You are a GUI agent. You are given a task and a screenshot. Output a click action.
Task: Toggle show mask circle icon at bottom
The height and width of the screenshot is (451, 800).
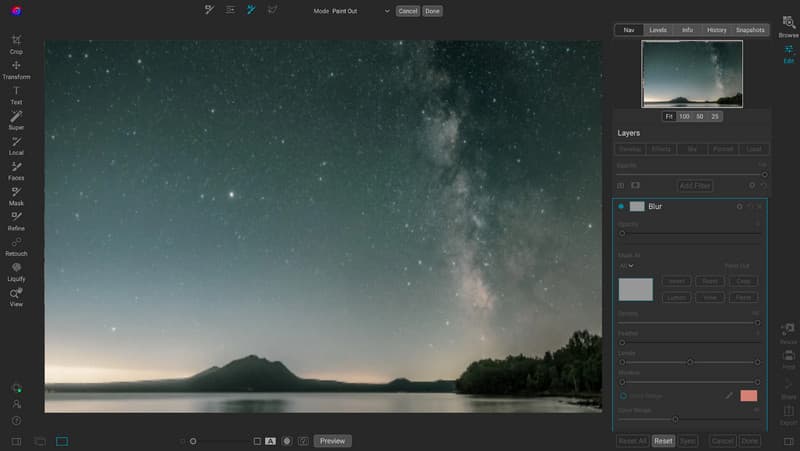point(287,441)
